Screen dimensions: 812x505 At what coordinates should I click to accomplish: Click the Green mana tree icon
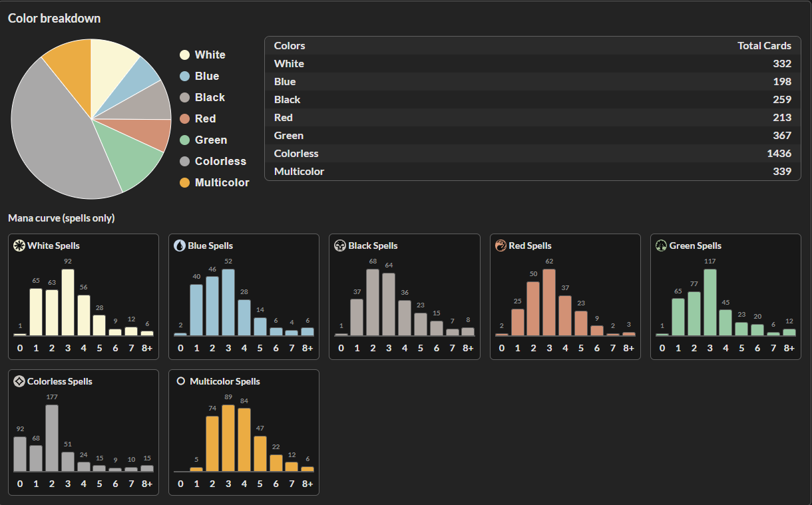click(x=662, y=246)
